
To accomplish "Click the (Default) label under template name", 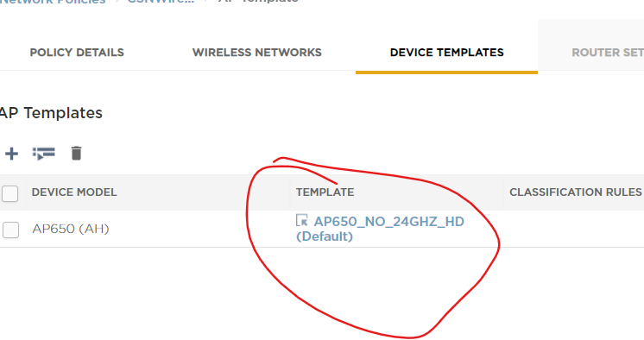I will pos(325,236).
